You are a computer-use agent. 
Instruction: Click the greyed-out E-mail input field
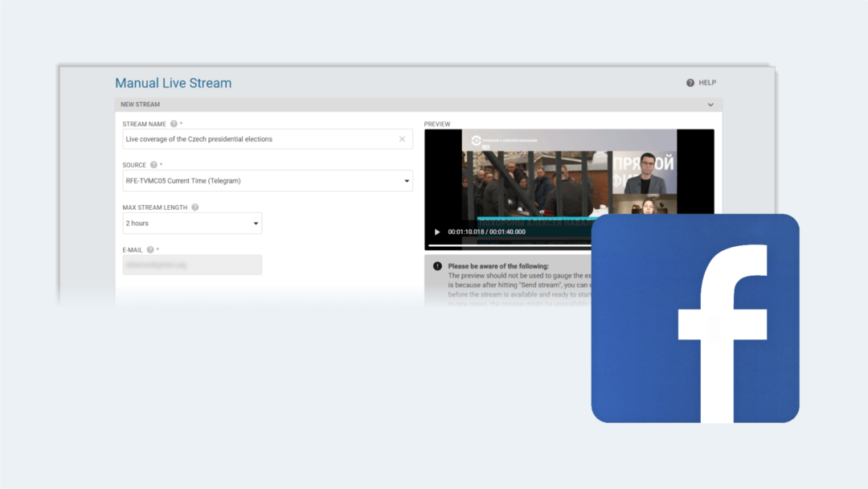(191, 265)
